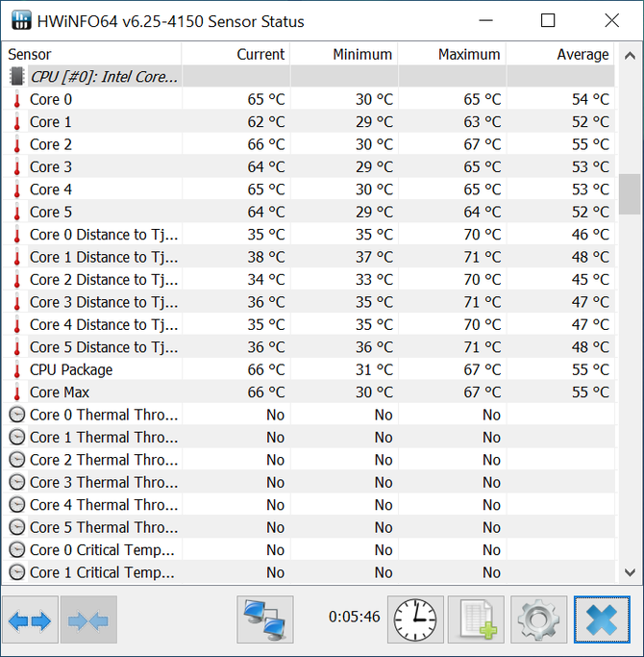Viewport: 644px width, 657px height.
Task: Click clock icon beside Core 1 Critical Temp
Action: tap(17, 572)
